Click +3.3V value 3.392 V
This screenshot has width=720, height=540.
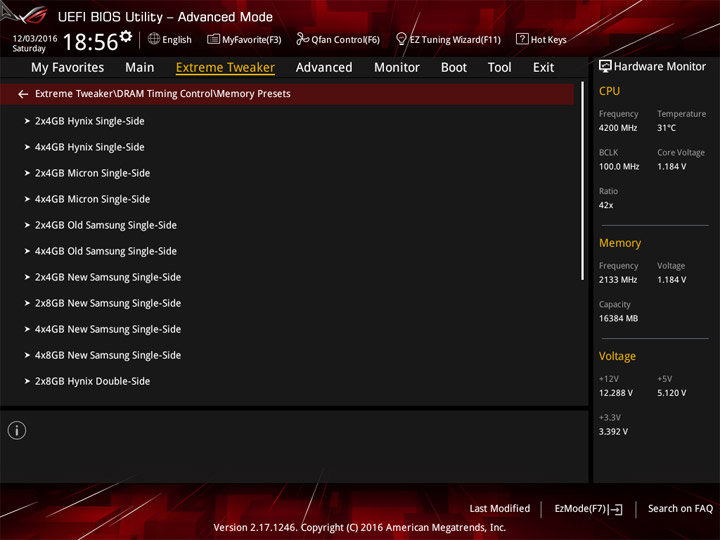pos(613,432)
